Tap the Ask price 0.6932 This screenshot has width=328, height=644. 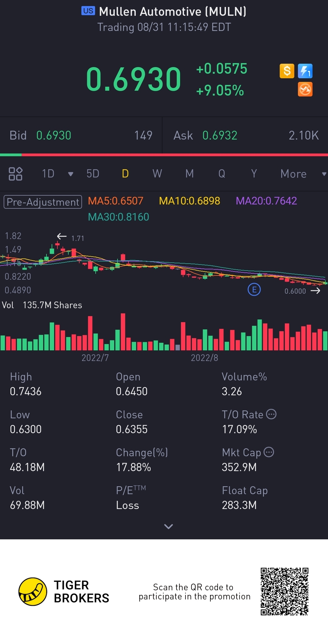click(220, 135)
